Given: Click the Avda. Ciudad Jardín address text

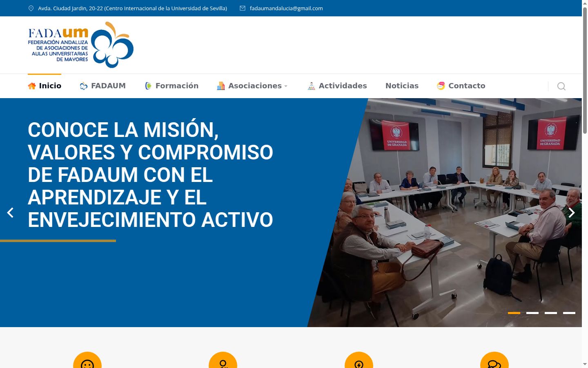Looking at the screenshot, I should coord(132,8).
